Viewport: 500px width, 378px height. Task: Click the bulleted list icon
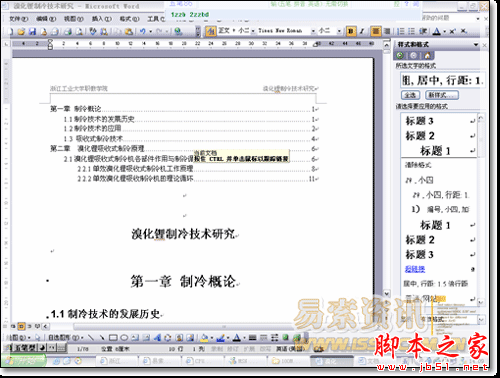click(x=412, y=31)
